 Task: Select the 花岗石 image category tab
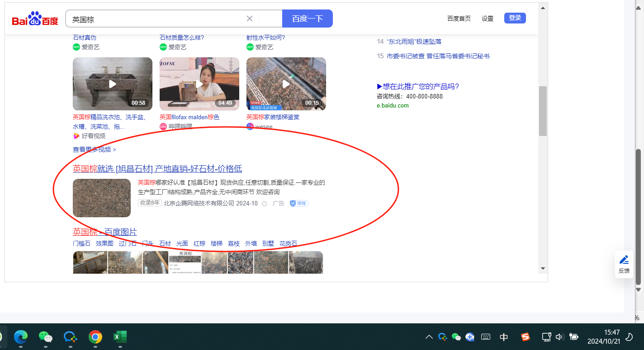click(288, 243)
